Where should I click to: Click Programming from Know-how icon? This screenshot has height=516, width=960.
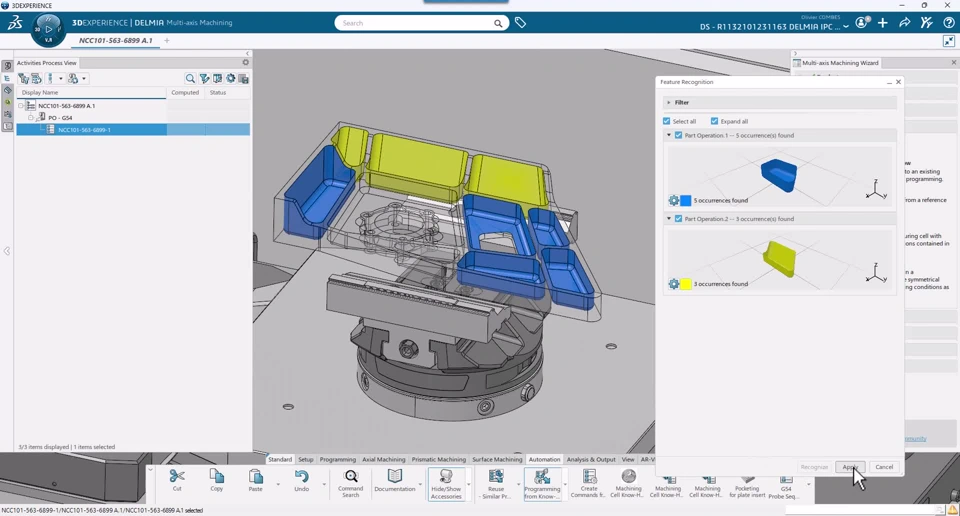pyautogui.click(x=542, y=477)
